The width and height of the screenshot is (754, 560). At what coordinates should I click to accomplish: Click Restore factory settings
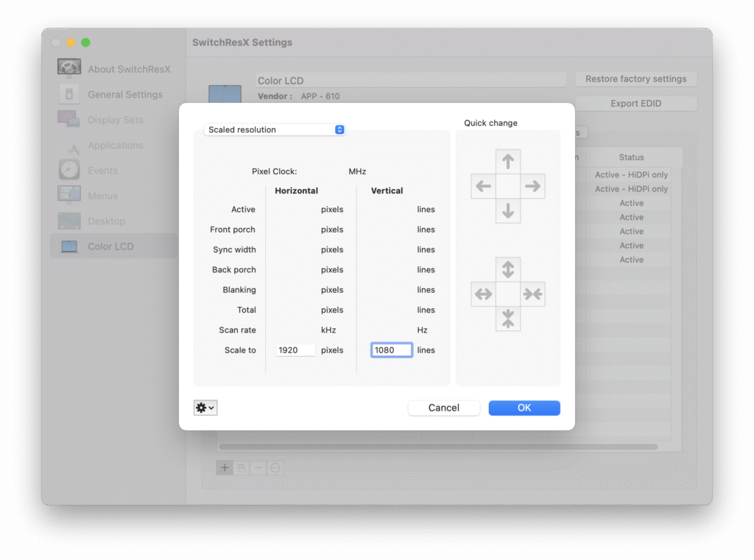pos(635,79)
